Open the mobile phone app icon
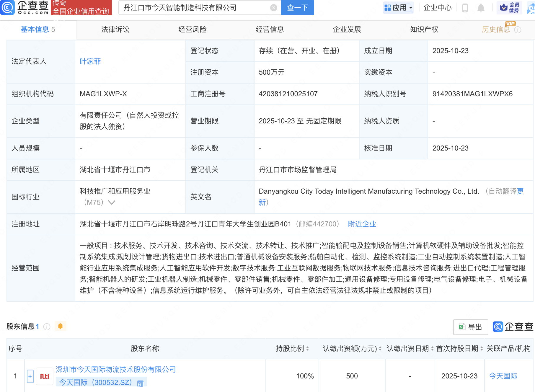The height and width of the screenshot is (392, 535). (x=465, y=8)
